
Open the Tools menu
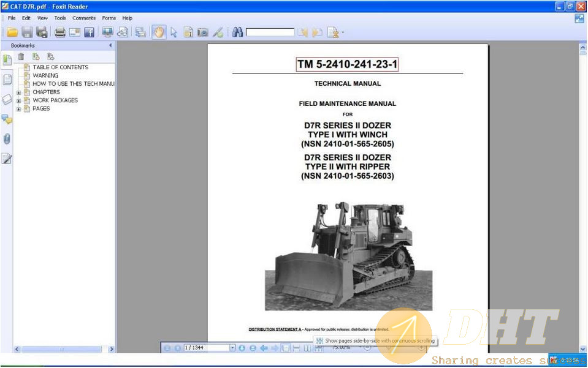pyautogui.click(x=60, y=18)
